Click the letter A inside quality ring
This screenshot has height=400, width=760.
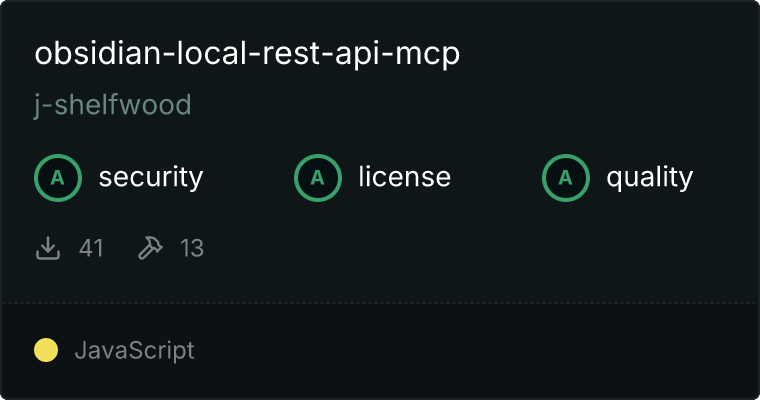(566, 178)
